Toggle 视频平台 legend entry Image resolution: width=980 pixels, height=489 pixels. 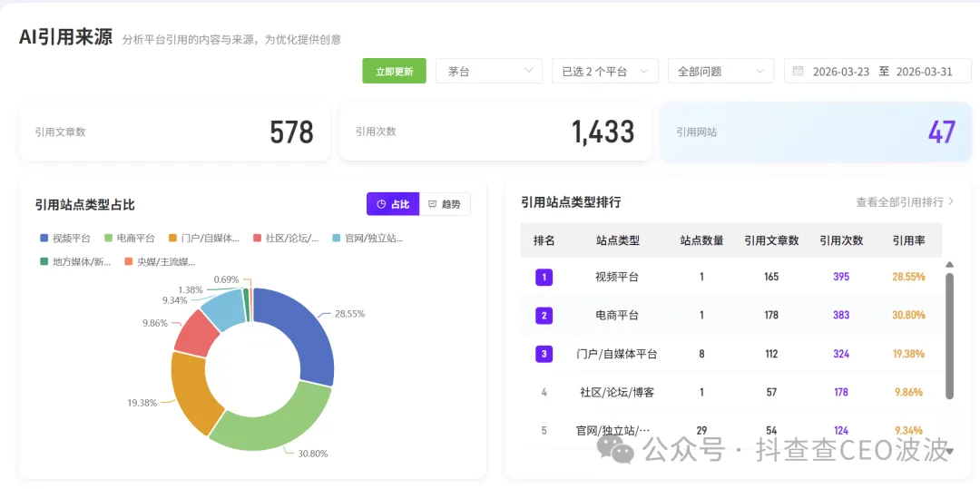click(65, 238)
